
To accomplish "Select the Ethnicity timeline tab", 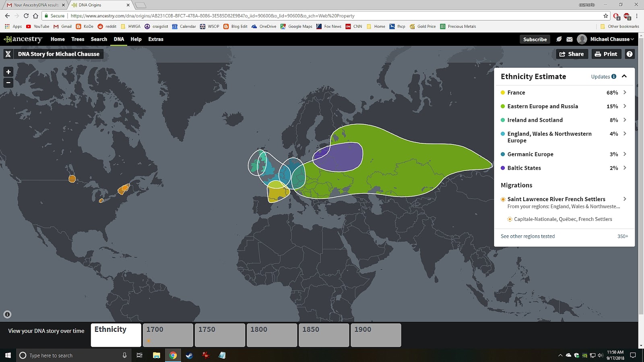I will [116, 335].
